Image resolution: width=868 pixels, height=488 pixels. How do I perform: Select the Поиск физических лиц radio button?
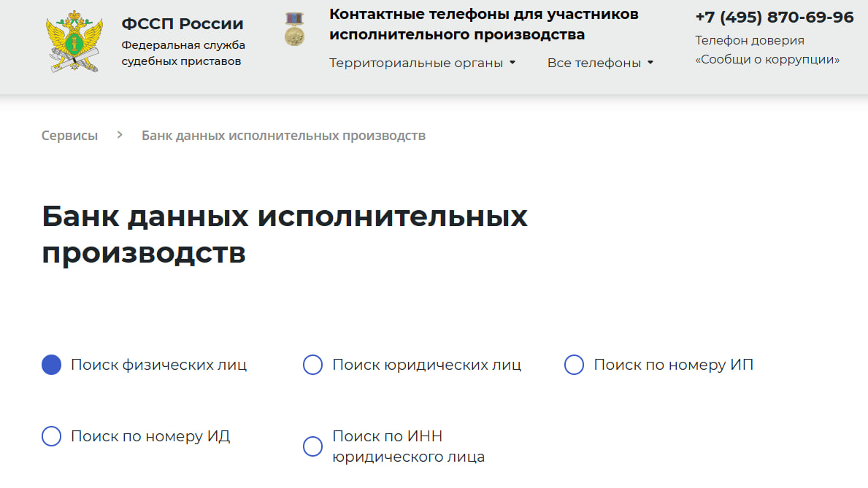pyautogui.click(x=51, y=365)
